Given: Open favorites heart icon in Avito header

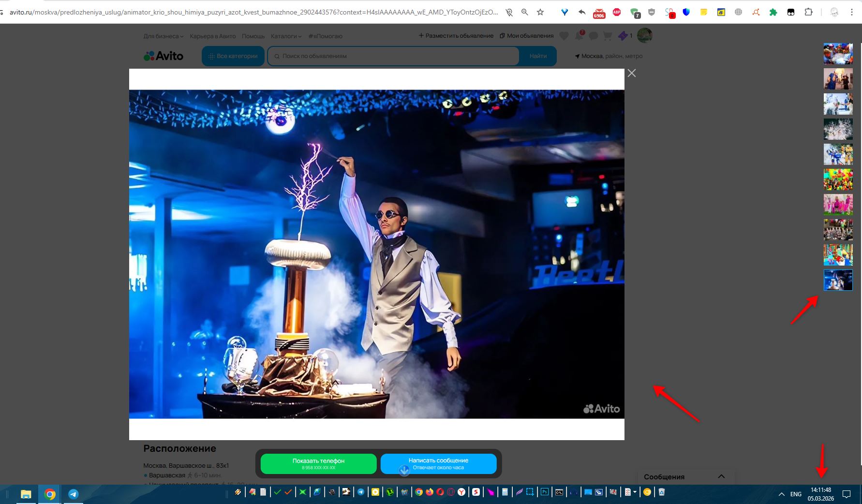Looking at the screenshot, I should tap(564, 36).
